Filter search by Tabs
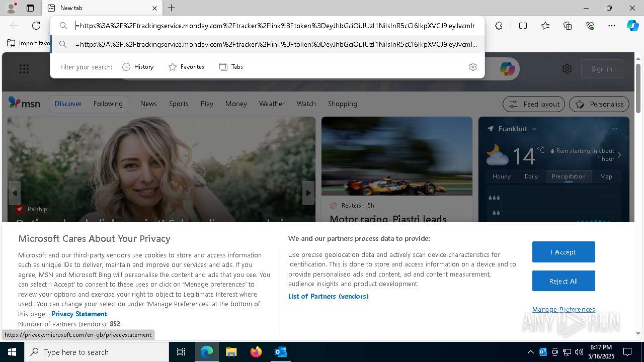The image size is (644, 362). 231,67
